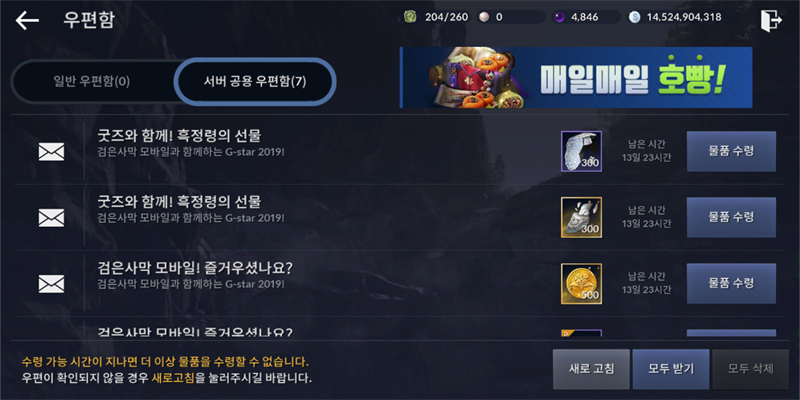The height and width of the screenshot is (400, 800).
Task: Select 서버 공용 우편함(7) tab
Action: point(255,82)
